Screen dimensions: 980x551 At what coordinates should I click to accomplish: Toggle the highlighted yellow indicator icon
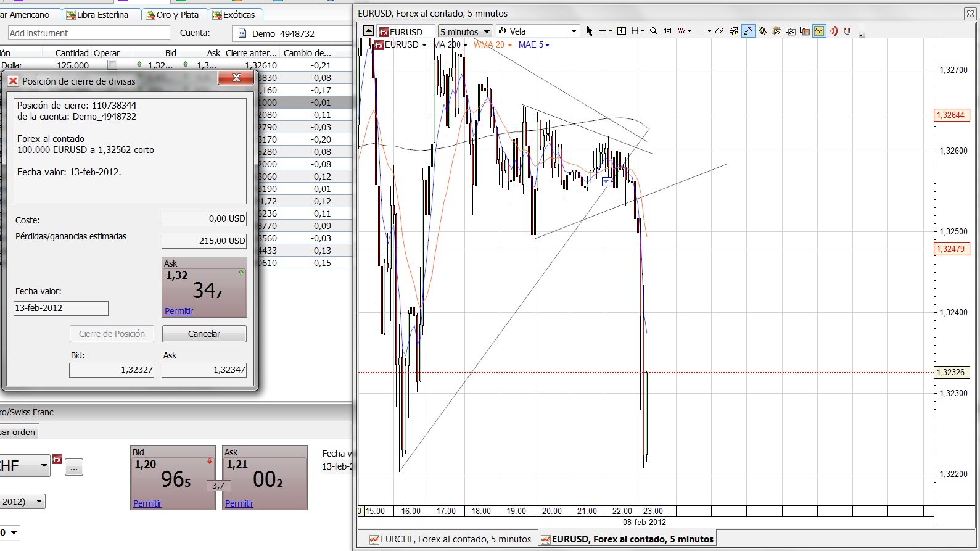point(819,31)
